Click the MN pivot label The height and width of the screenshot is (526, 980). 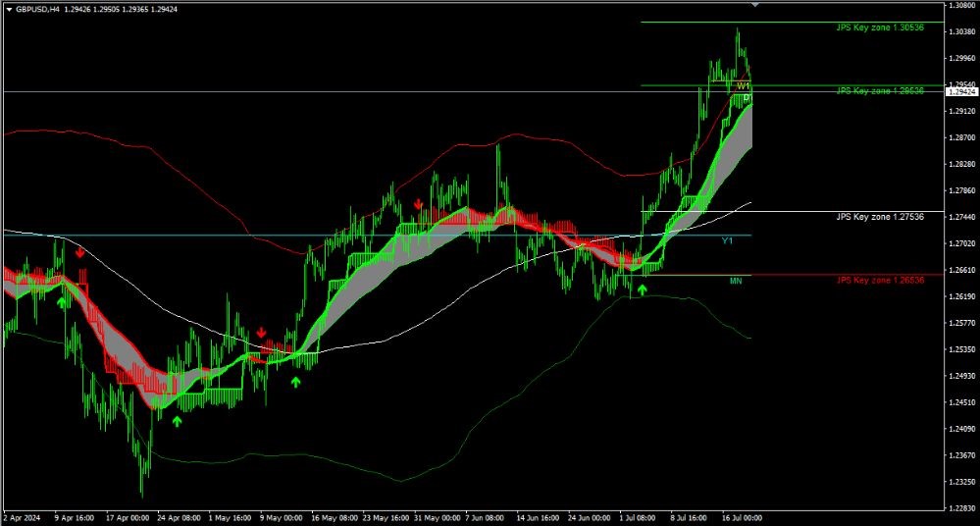click(x=736, y=281)
